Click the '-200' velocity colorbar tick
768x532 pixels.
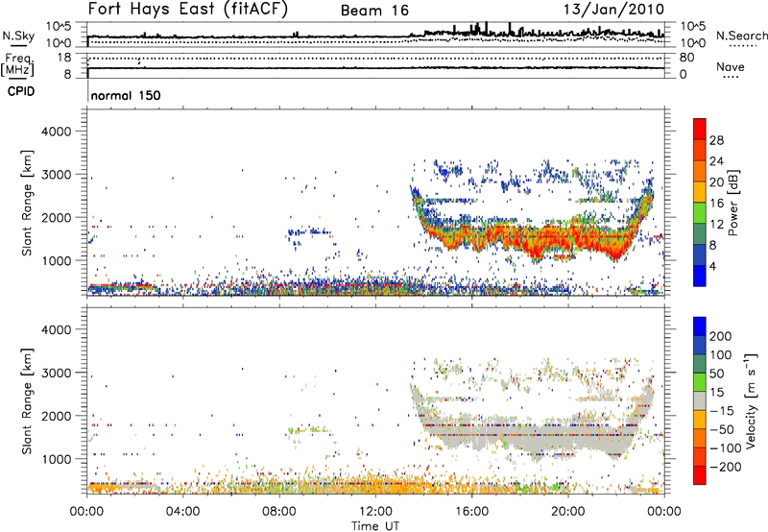click(x=726, y=467)
